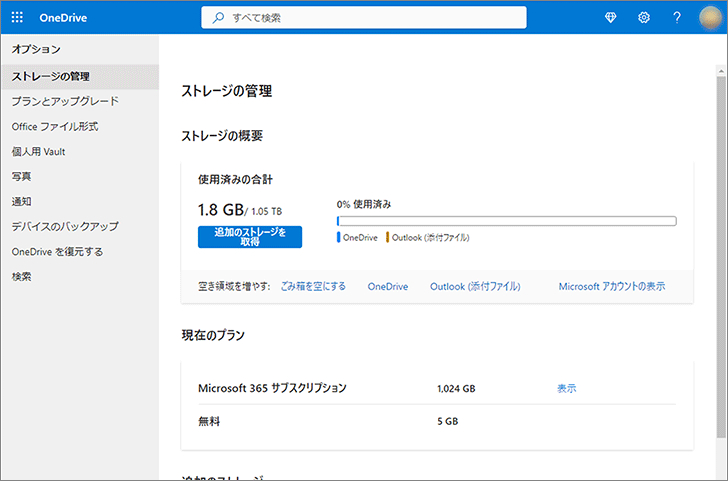Viewport: 728px width, 481px height.
Task: Click the storage usage progress bar
Action: coord(507,221)
